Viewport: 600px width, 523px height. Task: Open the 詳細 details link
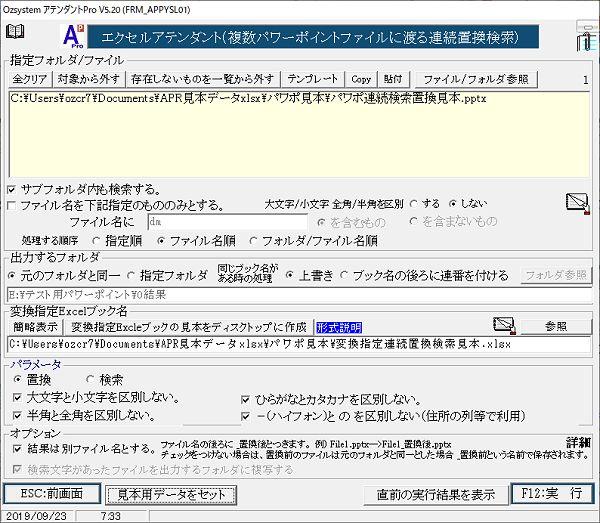(x=578, y=442)
